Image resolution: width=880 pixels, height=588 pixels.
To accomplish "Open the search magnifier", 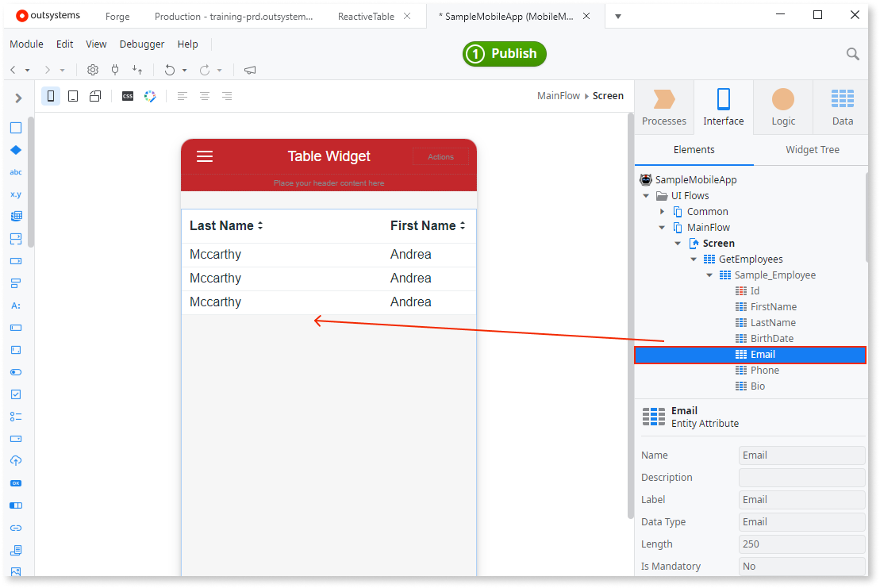I will [x=852, y=54].
